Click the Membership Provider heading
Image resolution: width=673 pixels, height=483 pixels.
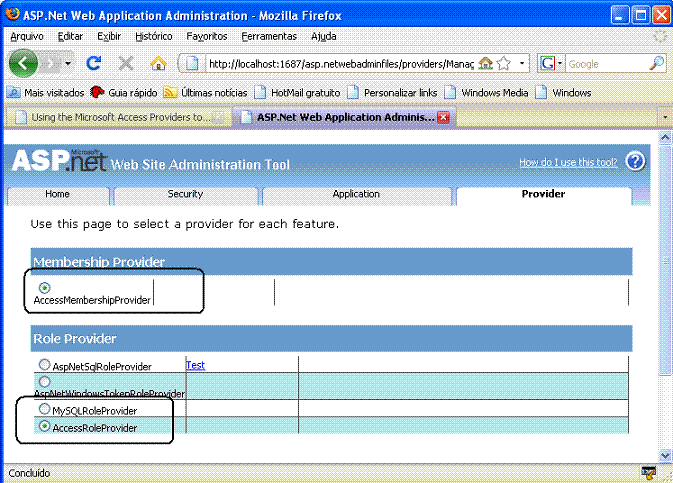point(99,262)
